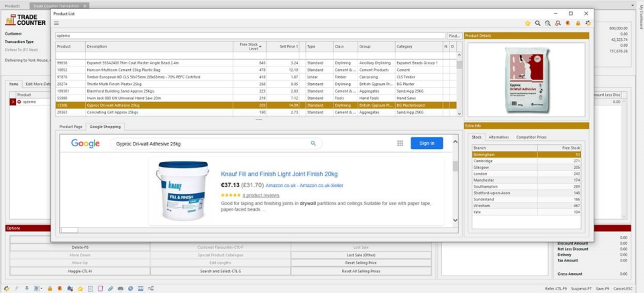Click the Find... button
Image resolution: width=644 pixels, height=293 pixels.
(454, 36)
